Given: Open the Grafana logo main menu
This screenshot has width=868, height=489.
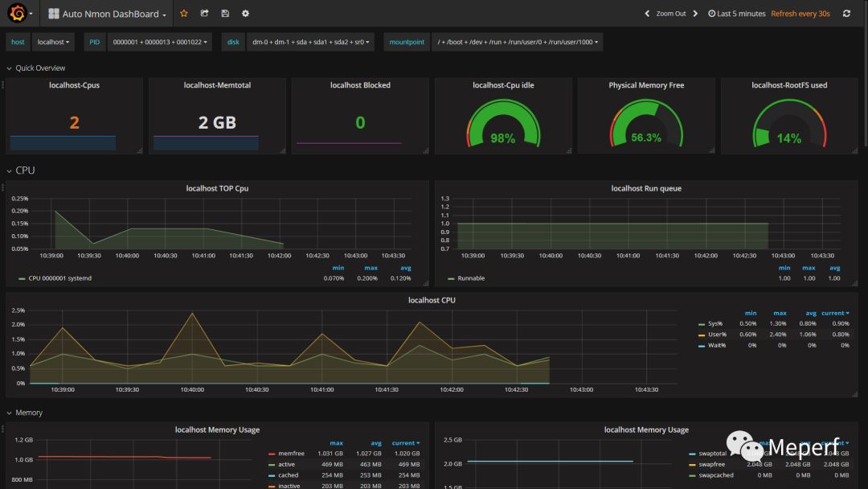Looking at the screenshot, I should pos(18,14).
